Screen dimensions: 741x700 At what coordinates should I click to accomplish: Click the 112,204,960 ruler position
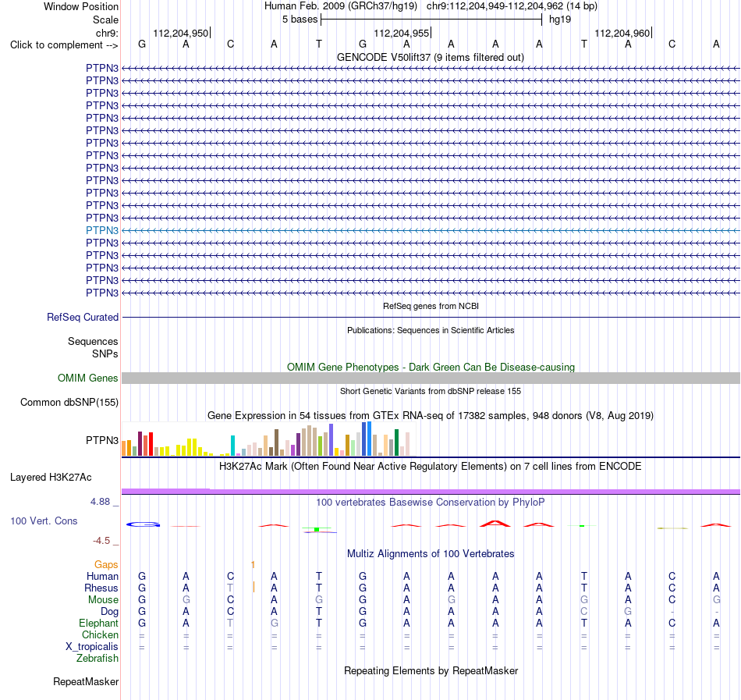tap(622, 33)
